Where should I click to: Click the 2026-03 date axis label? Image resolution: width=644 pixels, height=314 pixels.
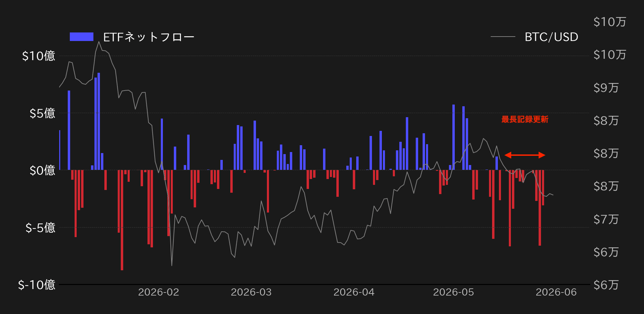(x=251, y=292)
